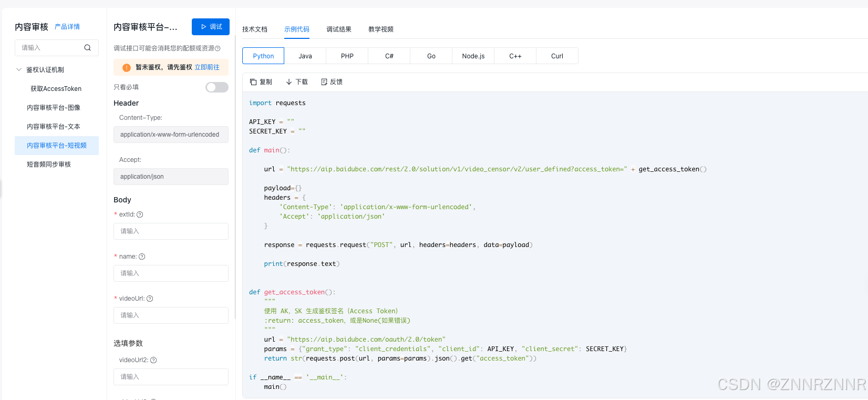Click the 'def get_access_token():' code line
The height and width of the screenshot is (400, 868).
coord(292,292)
